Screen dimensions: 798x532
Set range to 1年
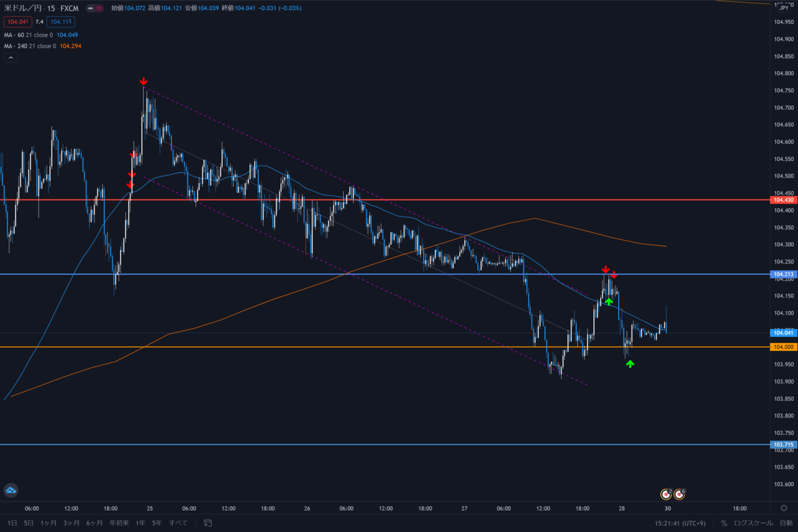[140, 523]
